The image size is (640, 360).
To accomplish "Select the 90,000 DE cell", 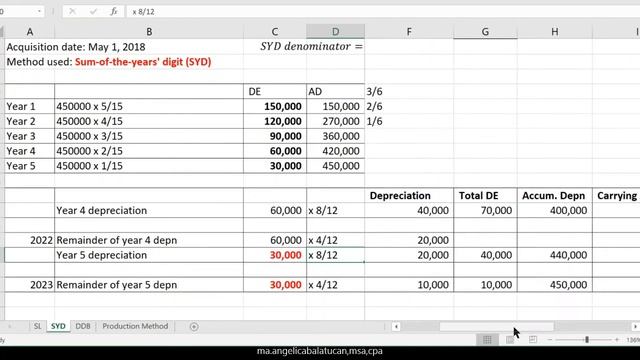I will (275, 136).
